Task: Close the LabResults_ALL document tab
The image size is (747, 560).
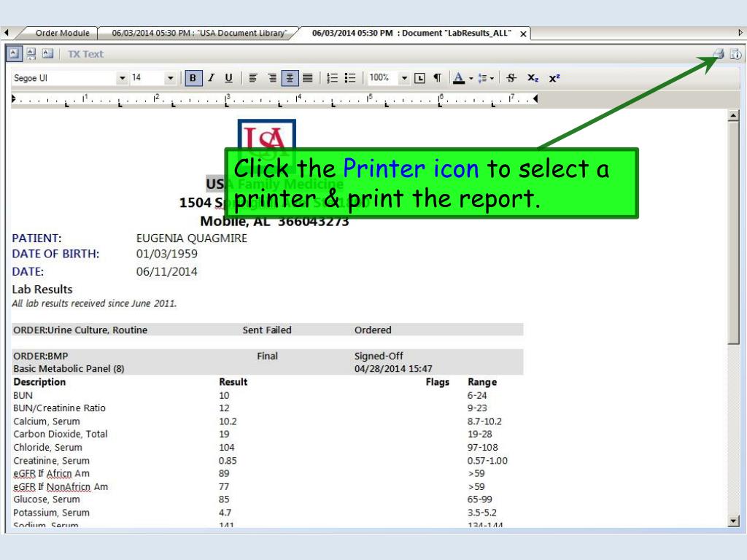Action: click(523, 34)
